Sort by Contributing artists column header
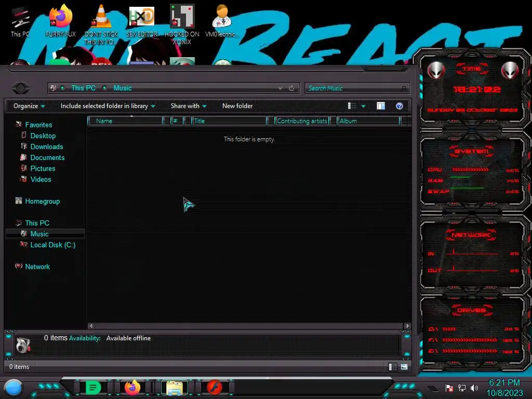The width and height of the screenshot is (532, 399). click(302, 121)
